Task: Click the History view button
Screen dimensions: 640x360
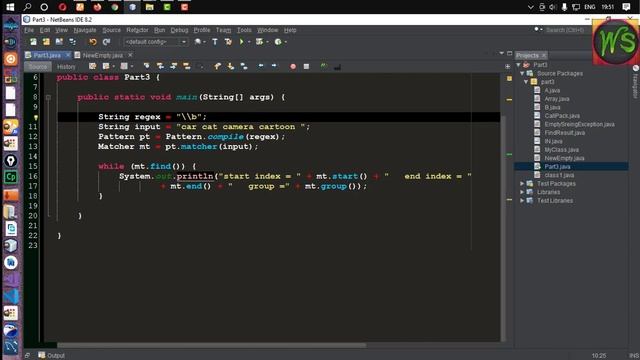Action: tap(66, 67)
